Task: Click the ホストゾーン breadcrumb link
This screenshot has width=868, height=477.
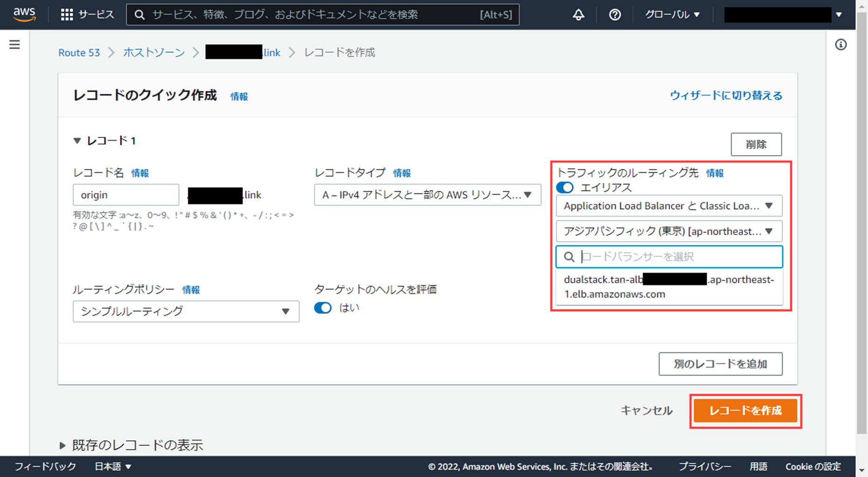Action: (154, 52)
